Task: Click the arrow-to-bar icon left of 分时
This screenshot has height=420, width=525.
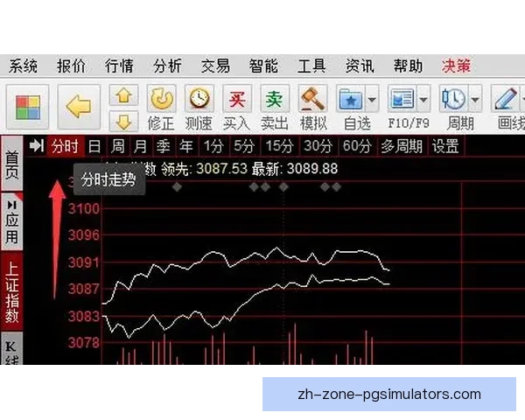Action: [36, 146]
